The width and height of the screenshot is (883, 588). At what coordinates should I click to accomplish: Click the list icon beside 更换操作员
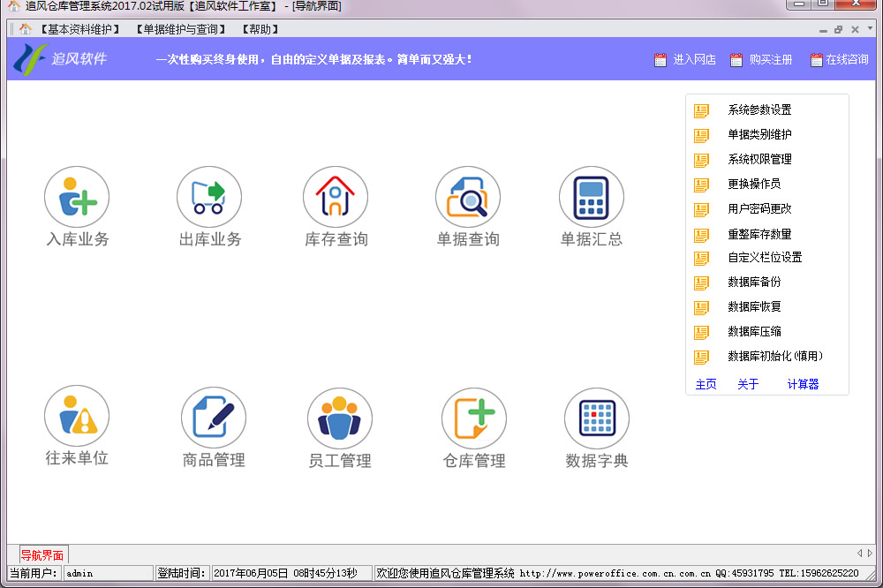701,185
